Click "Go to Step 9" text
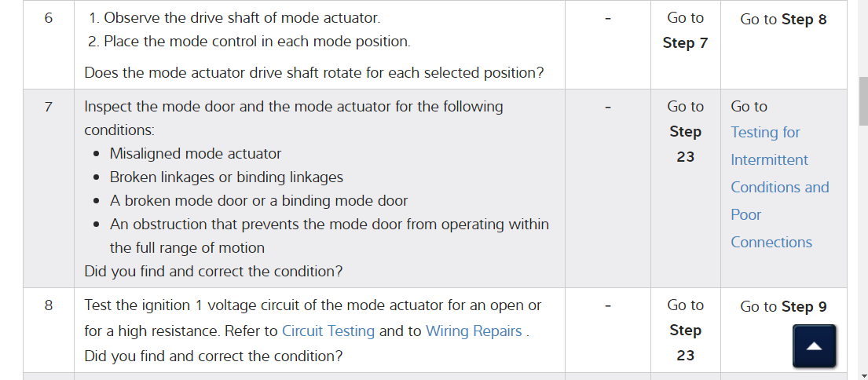 (783, 307)
